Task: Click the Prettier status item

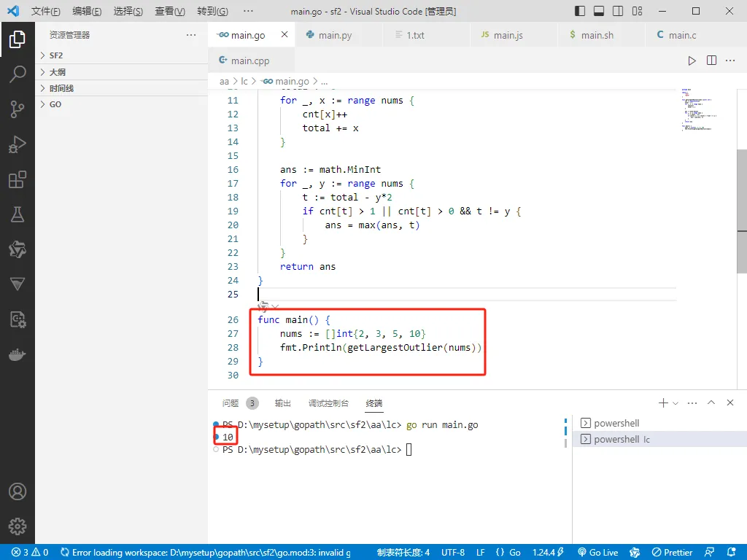Action: pos(672,553)
